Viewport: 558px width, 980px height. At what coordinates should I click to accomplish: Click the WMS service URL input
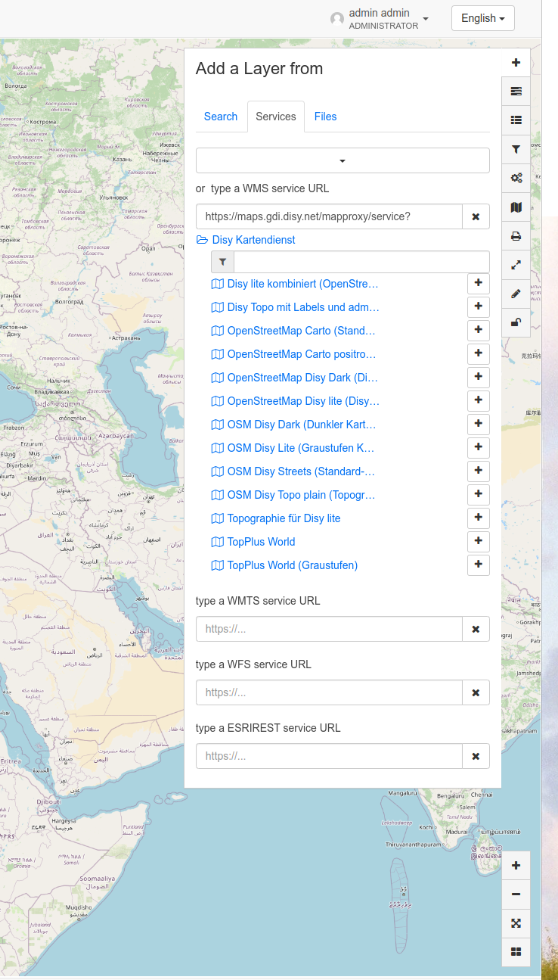(x=329, y=216)
